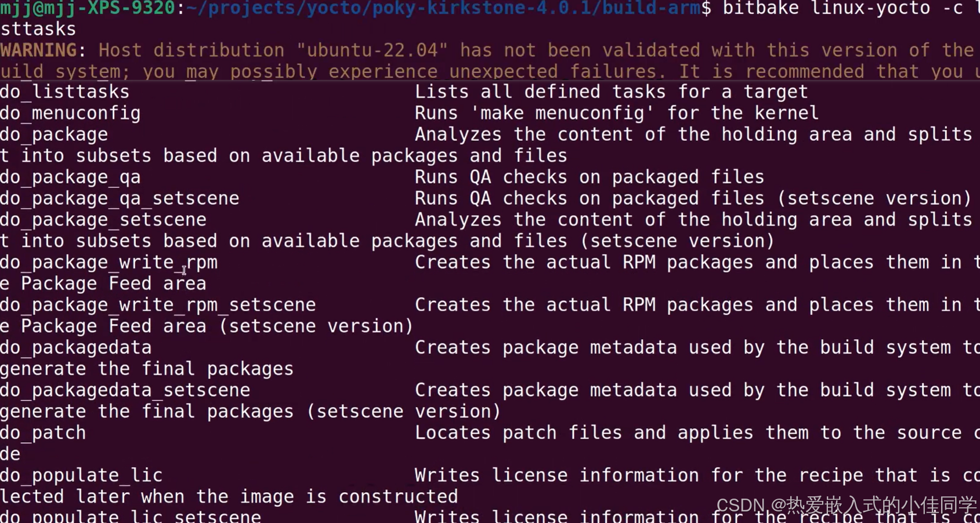Click 'generate the final packages (setscene version)' line
980x523 pixels.
[250, 412]
